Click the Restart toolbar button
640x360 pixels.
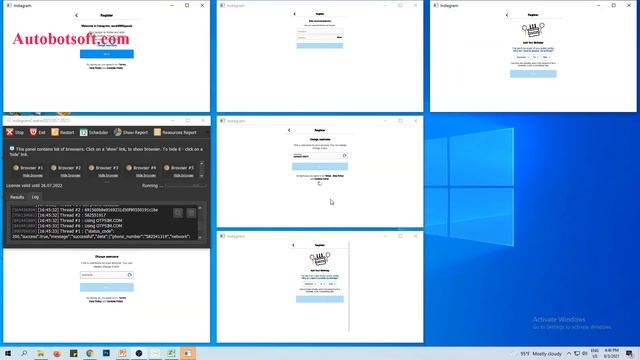coord(62,132)
